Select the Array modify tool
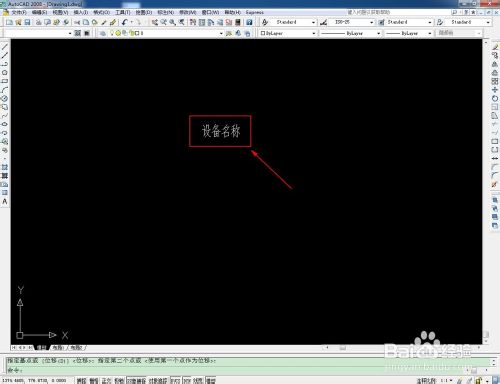 coord(495,81)
